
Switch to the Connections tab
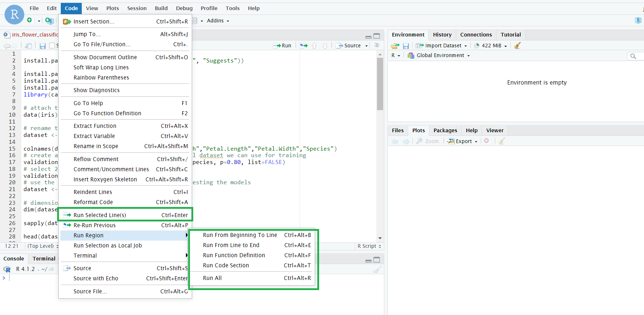(x=476, y=35)
